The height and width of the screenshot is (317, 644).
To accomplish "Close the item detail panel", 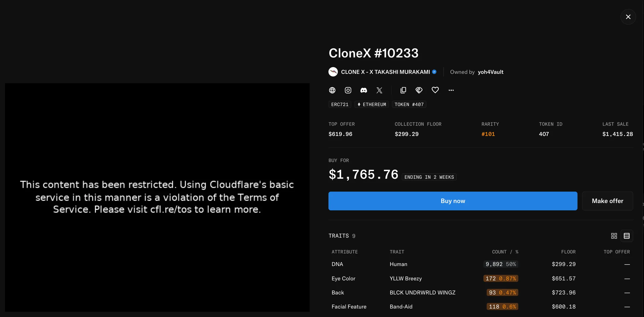I will [x=628, y=17].
